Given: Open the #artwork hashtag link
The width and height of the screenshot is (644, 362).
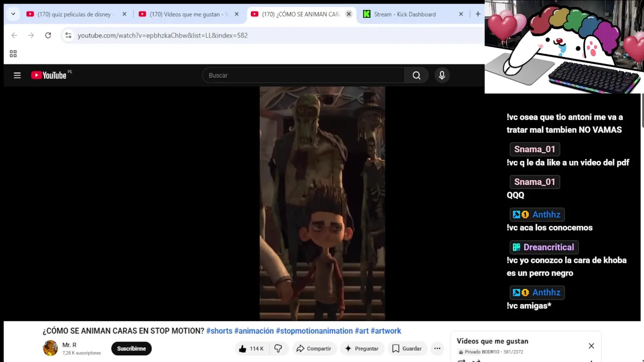Looking at the screenshot, I should (x=386, y=331).
